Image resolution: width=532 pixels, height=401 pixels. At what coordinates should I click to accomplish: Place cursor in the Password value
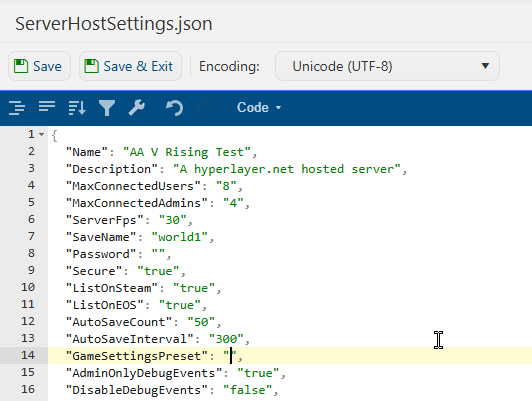[158, 254]
